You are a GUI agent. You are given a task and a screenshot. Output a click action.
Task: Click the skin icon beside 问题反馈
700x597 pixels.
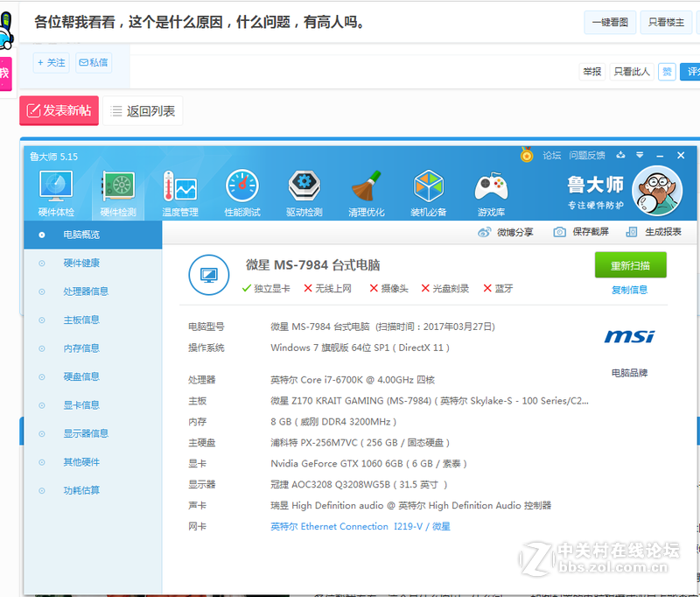pos(620,155)
